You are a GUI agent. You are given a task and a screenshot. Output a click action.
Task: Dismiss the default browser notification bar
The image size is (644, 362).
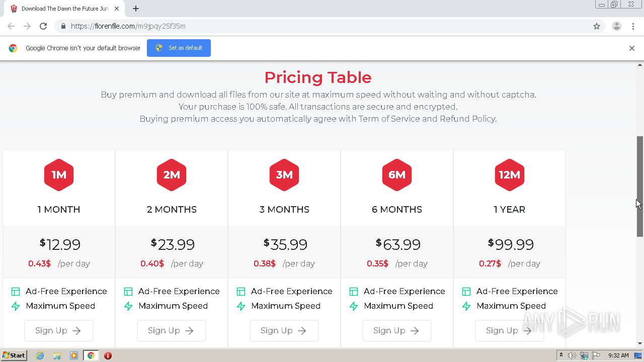631,48
